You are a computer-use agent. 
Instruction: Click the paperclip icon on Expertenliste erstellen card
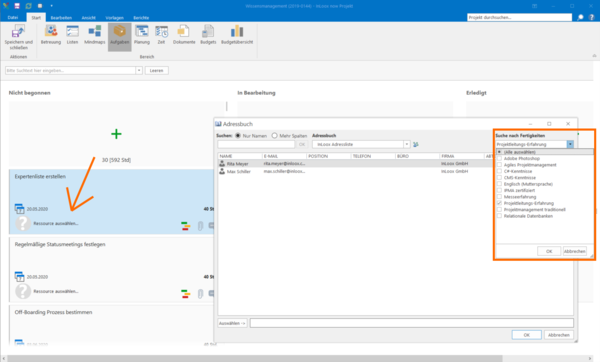coord(200,226)
